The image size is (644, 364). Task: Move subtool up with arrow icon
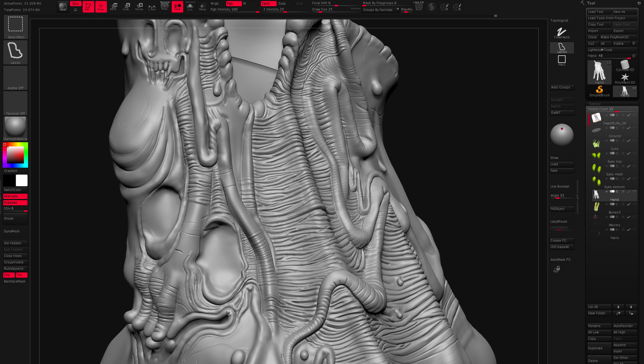[618, 307]
